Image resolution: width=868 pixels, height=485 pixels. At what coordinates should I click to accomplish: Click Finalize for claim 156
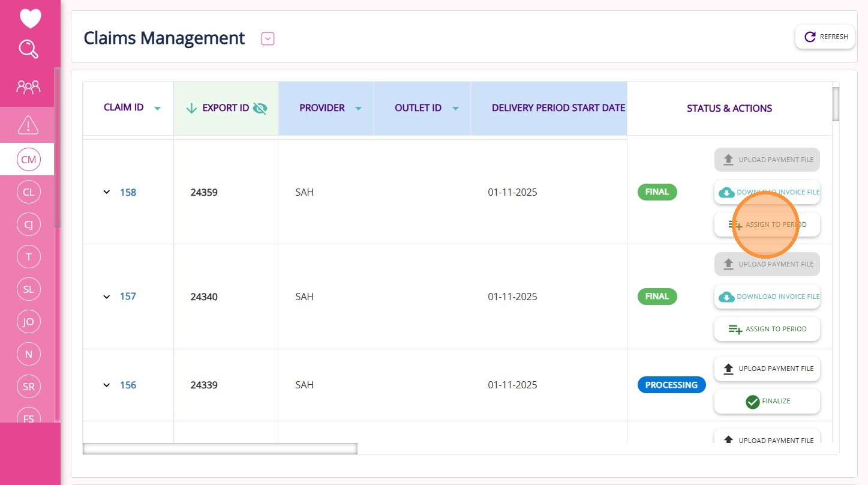tap(767, 402)
